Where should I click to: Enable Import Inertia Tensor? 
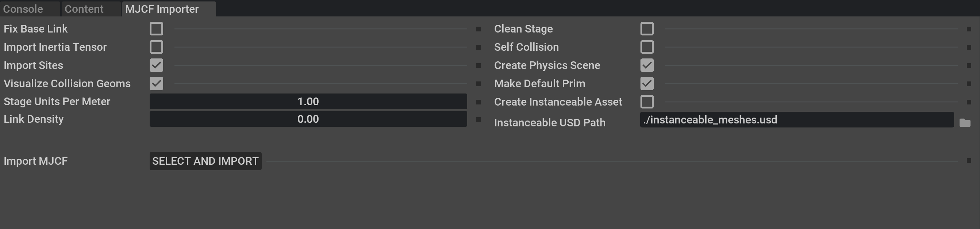156,47
